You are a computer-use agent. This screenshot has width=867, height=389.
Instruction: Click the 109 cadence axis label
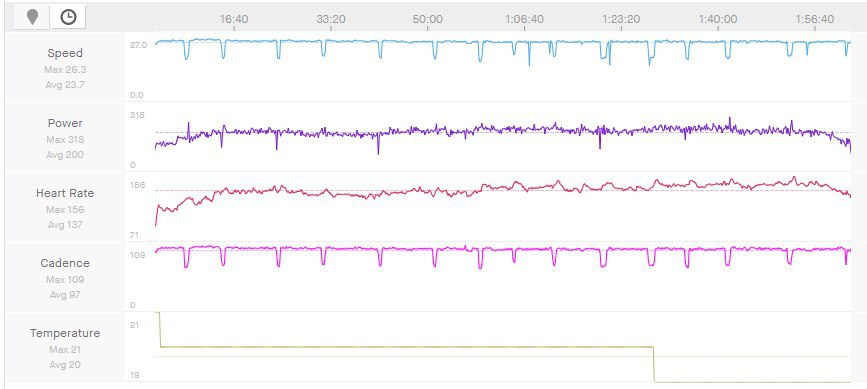pyautogui.click(x=138, y=255)
